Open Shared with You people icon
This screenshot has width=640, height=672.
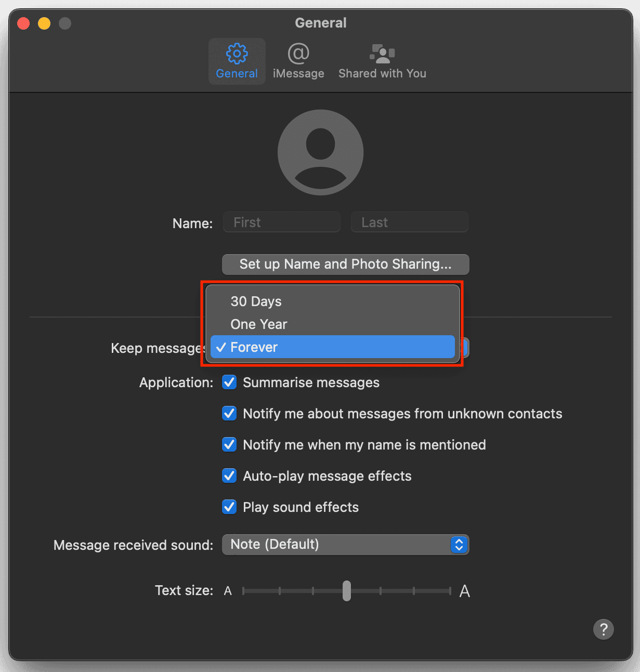click(382, 54)
